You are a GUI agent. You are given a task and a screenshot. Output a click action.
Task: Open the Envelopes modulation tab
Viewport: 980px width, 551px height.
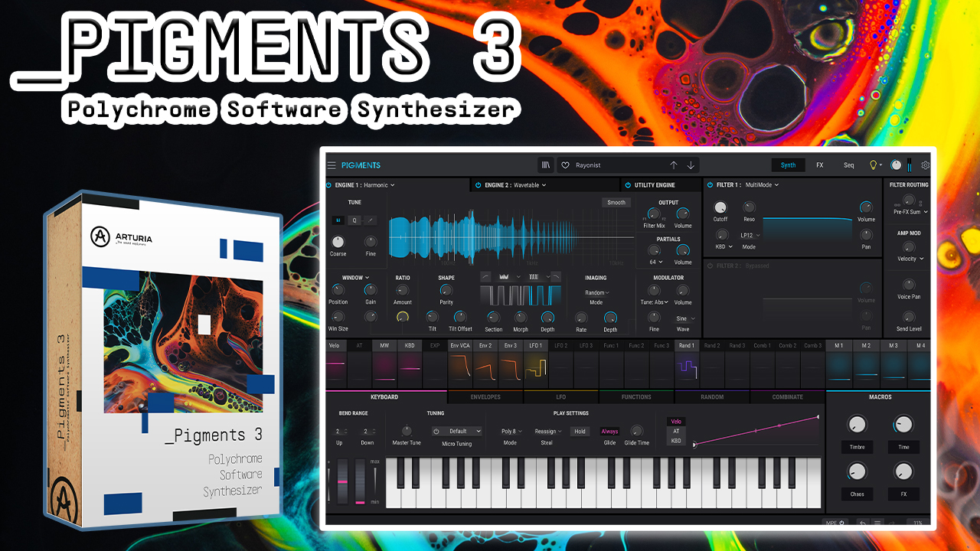pos(486,397)
